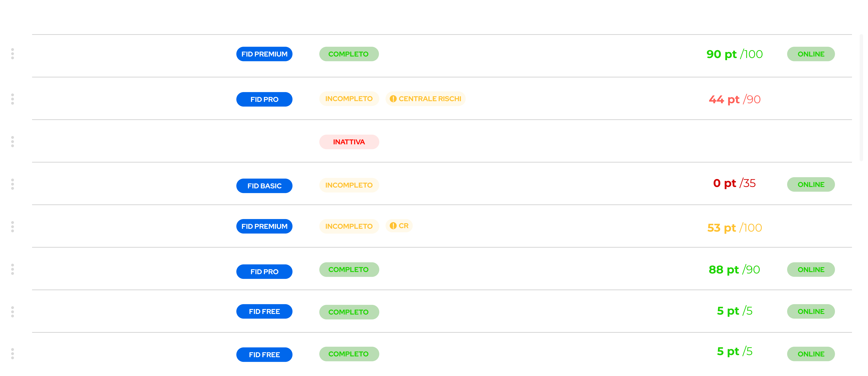Viewport: 868px width, 376px height.
Task: Click the vertical scrollbar on the right edge
Action: (861, 98)
